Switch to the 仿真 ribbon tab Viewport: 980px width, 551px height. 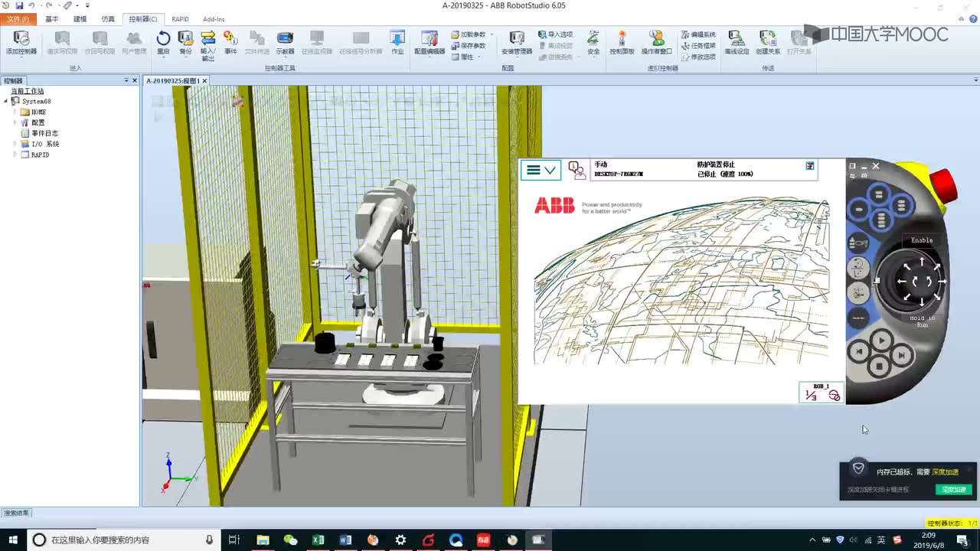tap(108, 19)
